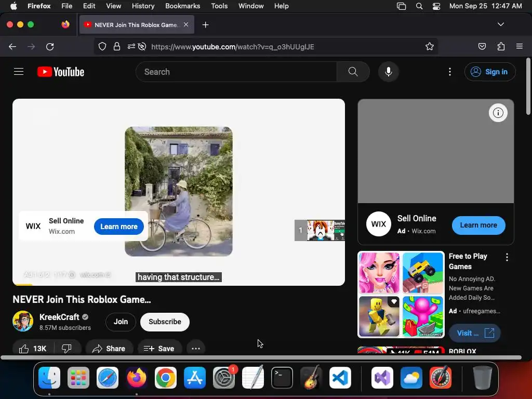Subscribe to KreekCraft
The width and height of the screenshot is (532, 399).
pos(165,322)
